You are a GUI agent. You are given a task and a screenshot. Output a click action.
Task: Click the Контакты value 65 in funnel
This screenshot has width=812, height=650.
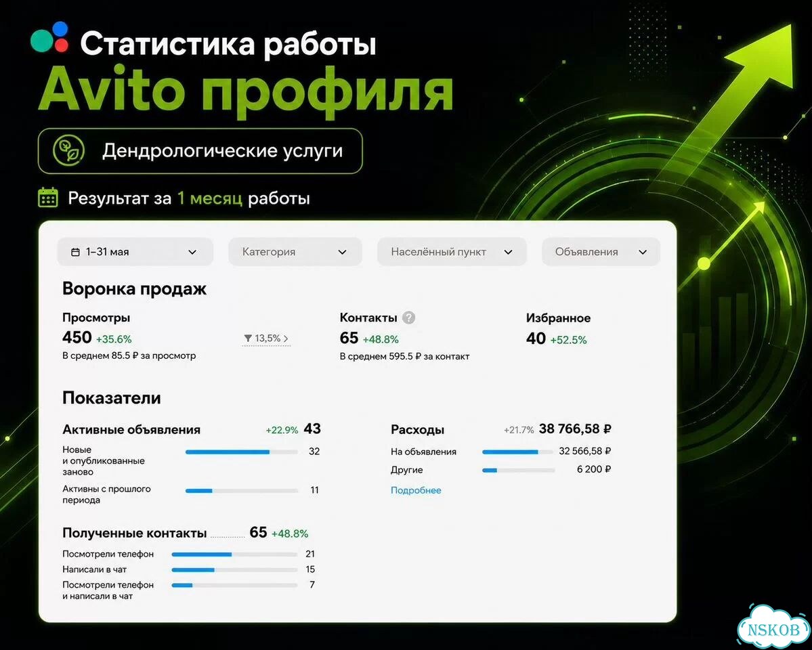349,339
